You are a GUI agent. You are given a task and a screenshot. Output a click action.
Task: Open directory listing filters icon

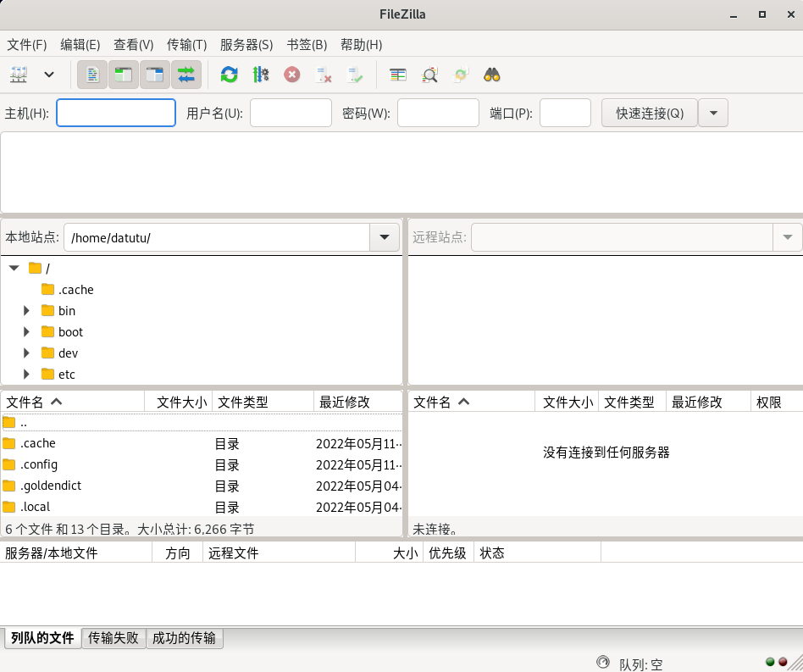tap(398, 75)
